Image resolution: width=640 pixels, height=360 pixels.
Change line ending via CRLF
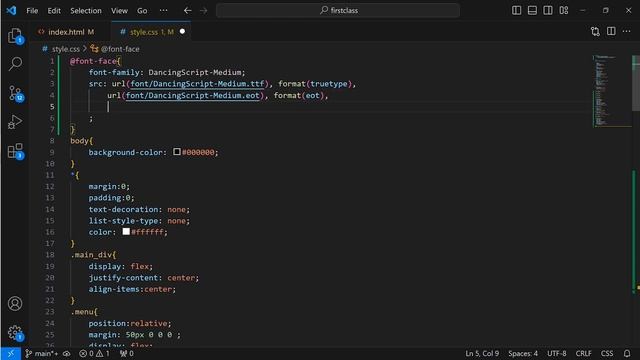(583, 353)
